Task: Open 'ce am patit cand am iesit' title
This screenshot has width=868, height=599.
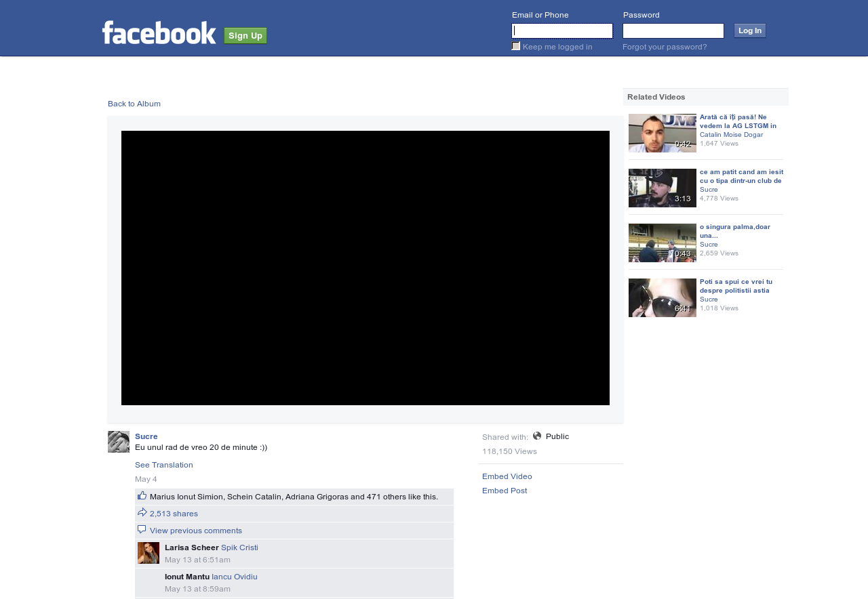Action: [741, 176]
